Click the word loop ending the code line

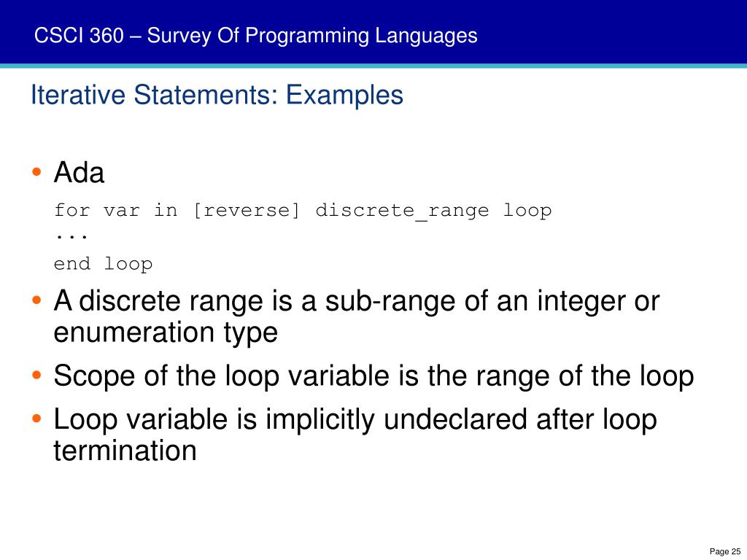[x=528, y=211]
